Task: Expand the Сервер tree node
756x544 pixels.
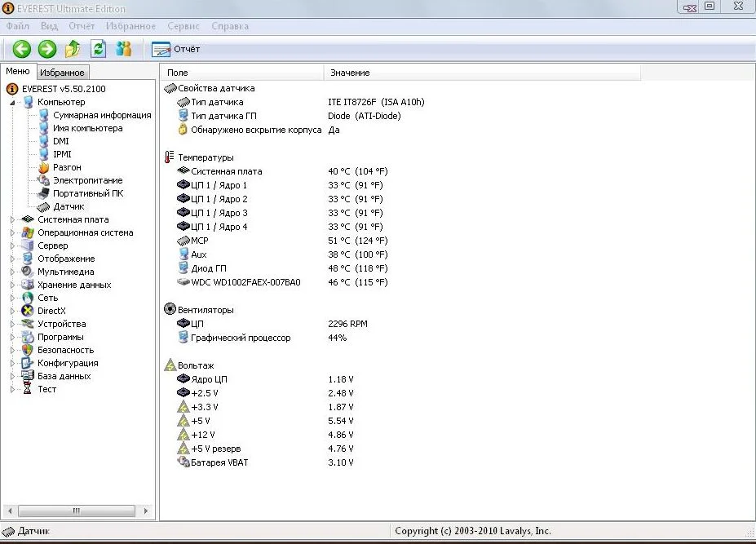Action: coord(12,245)
